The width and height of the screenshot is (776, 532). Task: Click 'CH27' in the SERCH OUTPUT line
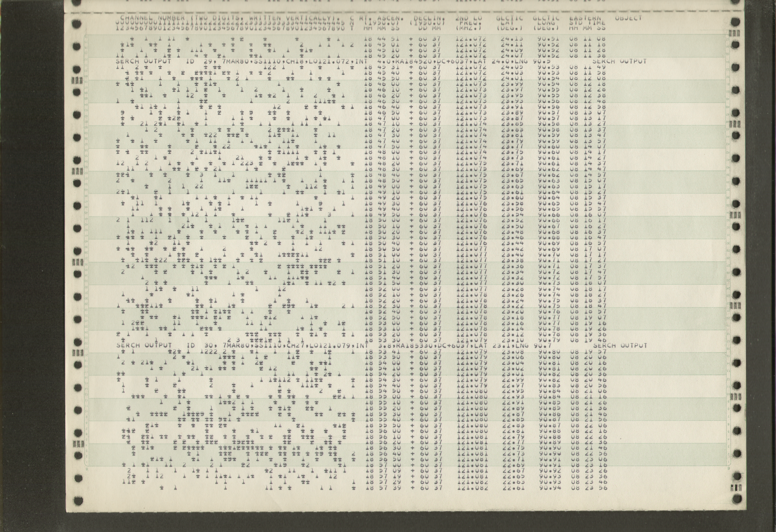pyautogui.click(x=296, y=345)
